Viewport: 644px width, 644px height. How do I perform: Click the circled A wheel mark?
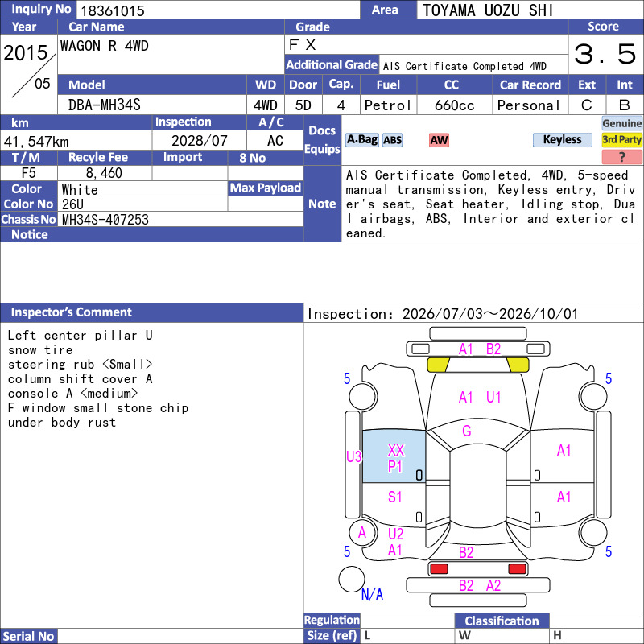(x=362, y=533)
